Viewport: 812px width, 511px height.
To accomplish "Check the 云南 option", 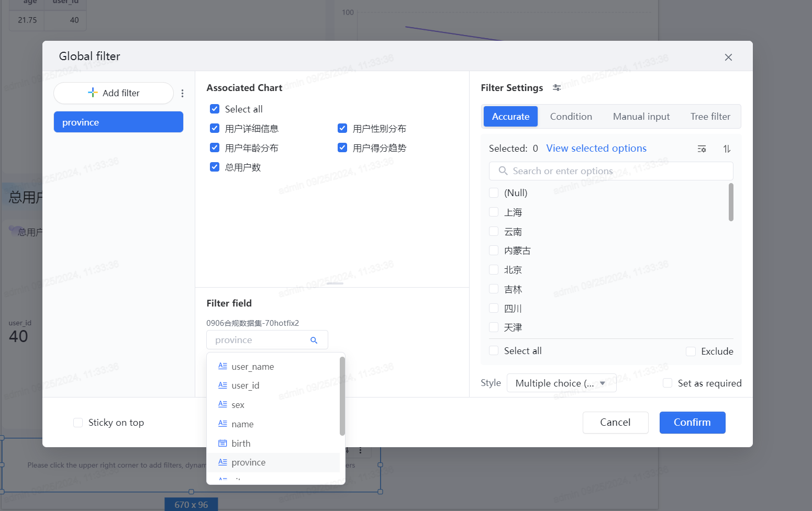I will click(x=494, y=231).
